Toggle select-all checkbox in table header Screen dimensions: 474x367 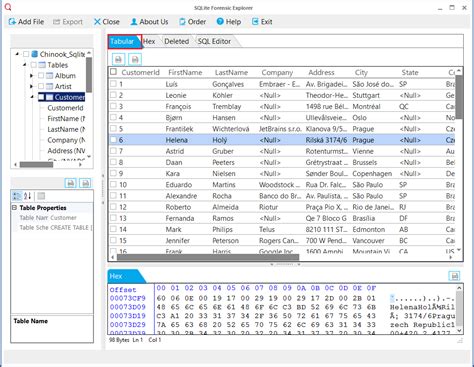(x=114, y=72)
